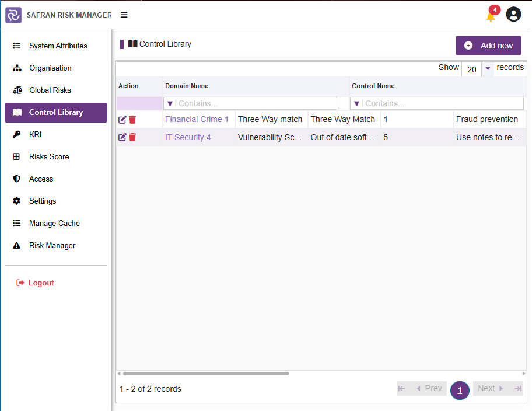Open Risk Manager from the sidebar

click(56, 245)
